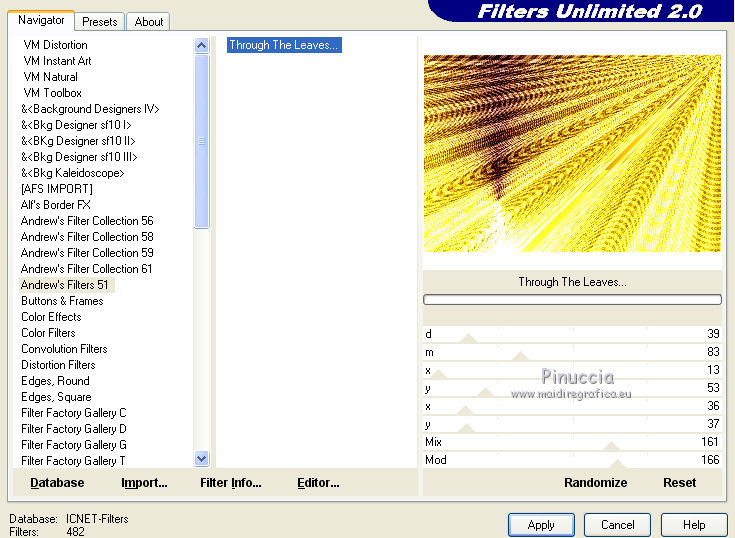This screenshot has height=538, width=735.
Task: Open the About tab
Action: [149, 22]
